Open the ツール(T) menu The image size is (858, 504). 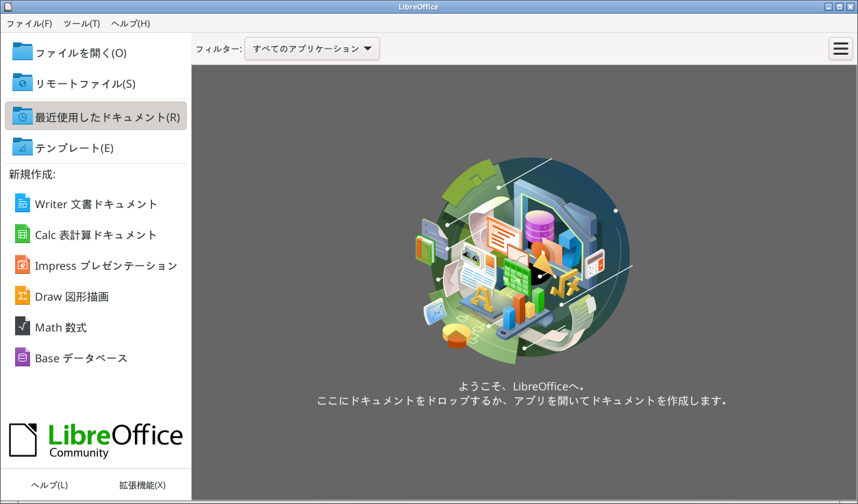pos(81,23)
